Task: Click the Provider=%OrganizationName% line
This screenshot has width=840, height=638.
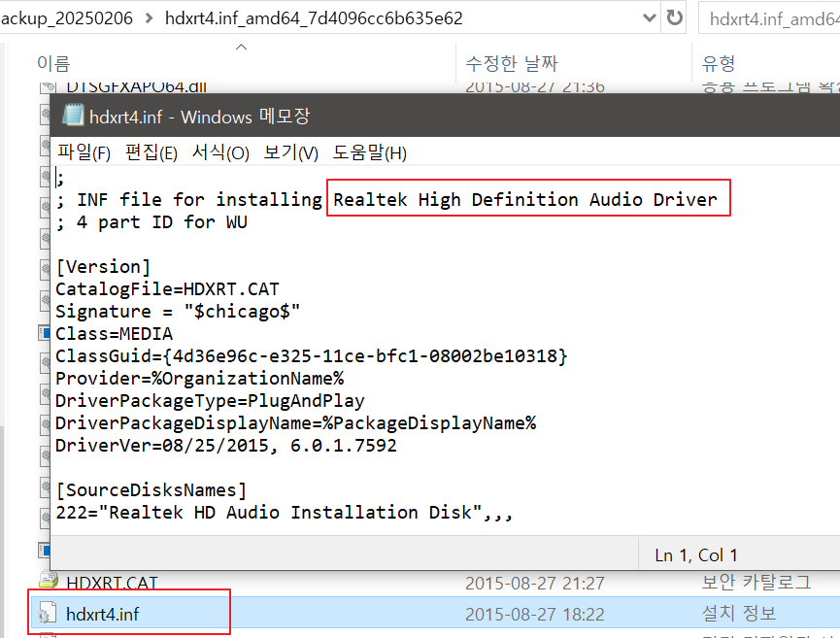Action: (x=200, y=378)
